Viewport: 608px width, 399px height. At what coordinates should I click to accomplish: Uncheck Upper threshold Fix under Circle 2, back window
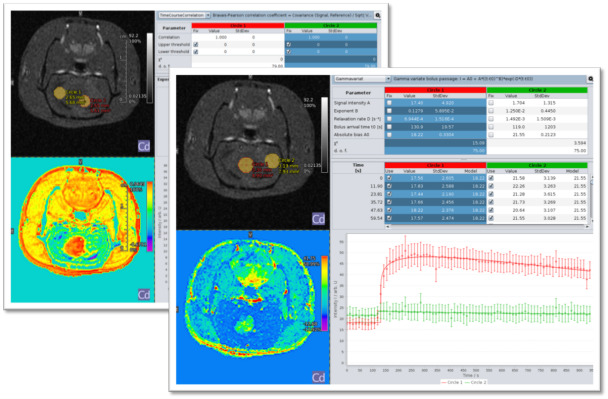coord(288,45)
